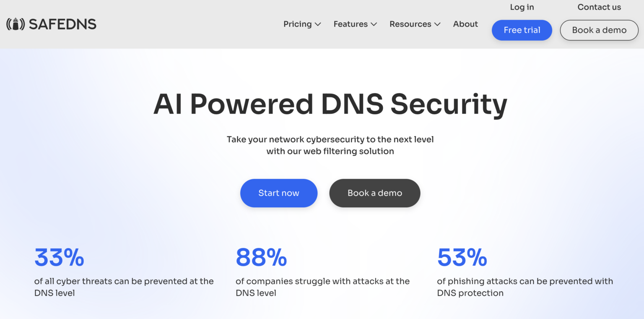This screenshot has width=644, height=319.
Task: Expand the chevron next to Pricing
Action: [318, 24]
